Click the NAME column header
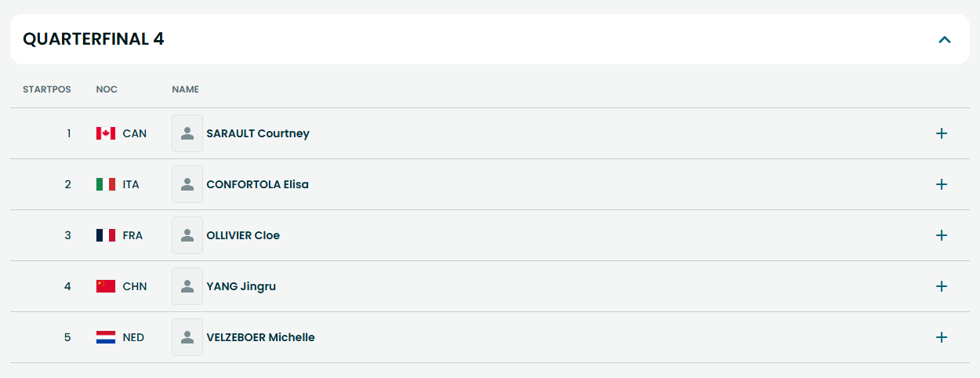This screenshot has width=980, height=378. [186, 89]
